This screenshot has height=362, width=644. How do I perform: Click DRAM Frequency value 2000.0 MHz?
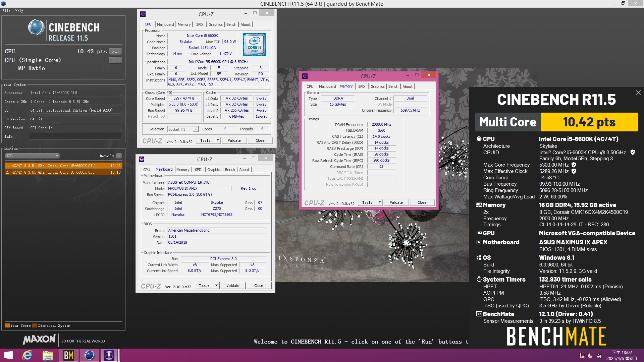(381, 124)
